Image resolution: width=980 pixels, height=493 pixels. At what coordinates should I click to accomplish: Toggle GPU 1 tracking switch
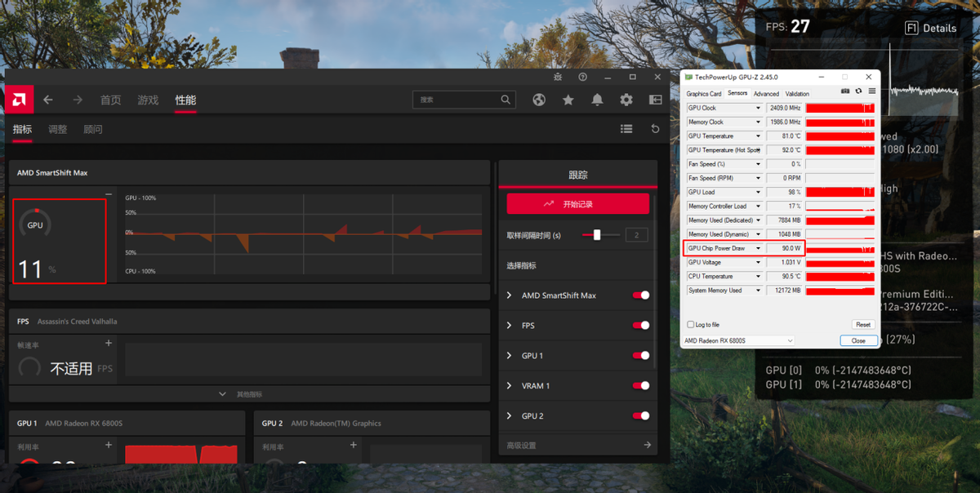point(641,356)
